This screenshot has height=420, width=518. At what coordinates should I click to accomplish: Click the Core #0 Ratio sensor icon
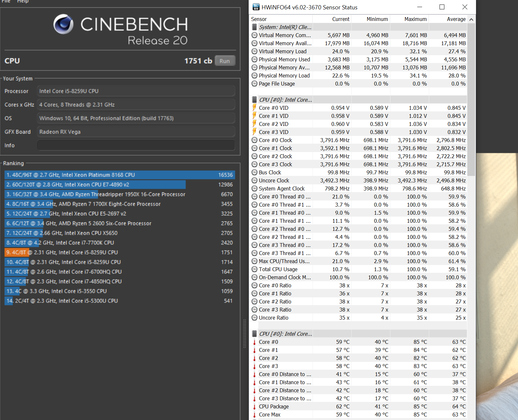[254, 285]
